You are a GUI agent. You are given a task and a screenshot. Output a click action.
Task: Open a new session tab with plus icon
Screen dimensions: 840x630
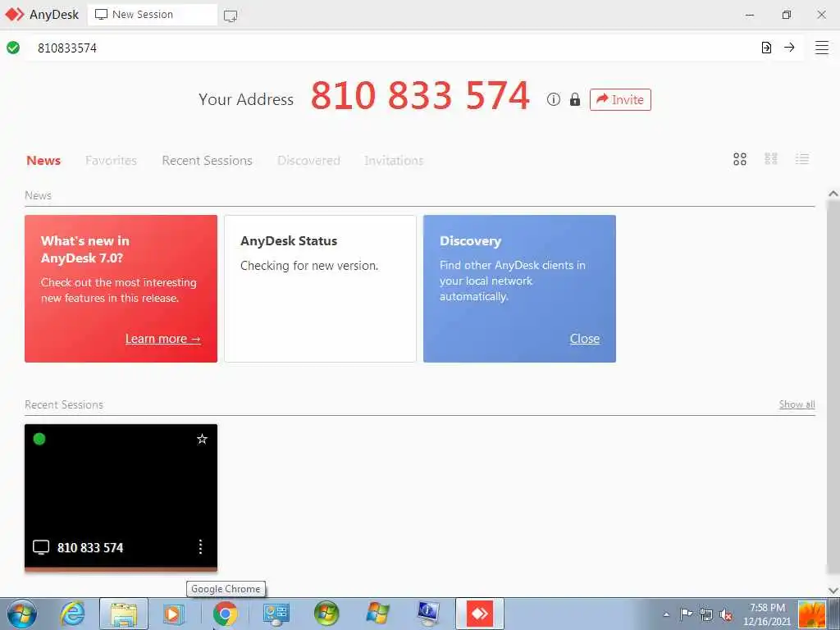click(231, 16)
